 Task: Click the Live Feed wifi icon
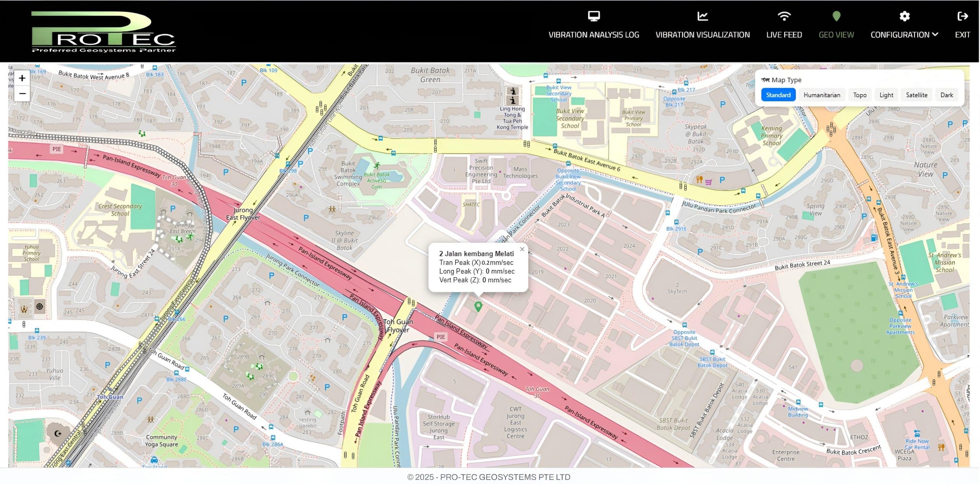[x=784, y=16]
